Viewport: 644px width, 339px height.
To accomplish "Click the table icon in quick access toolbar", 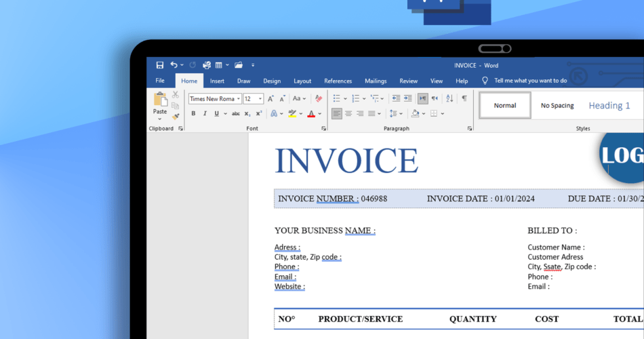I will point(218,65).
